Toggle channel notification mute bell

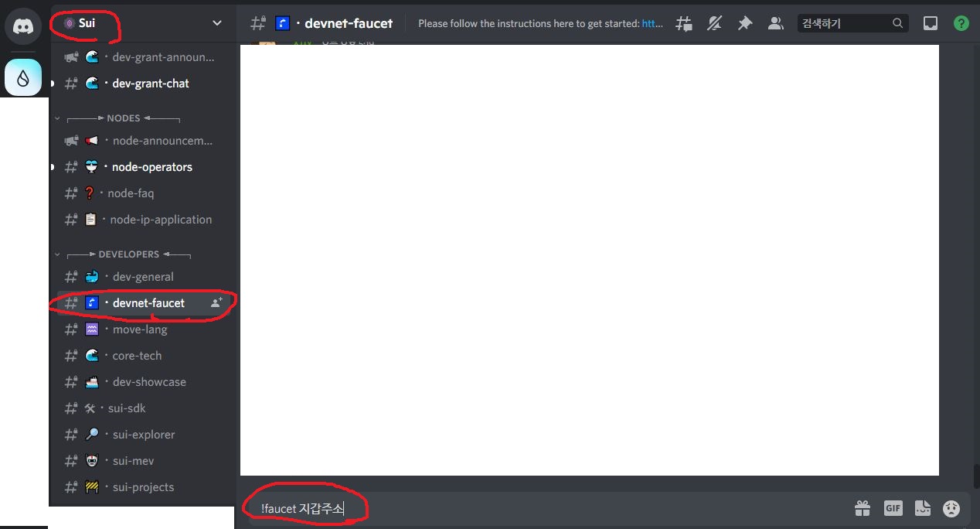pos(714,23)
